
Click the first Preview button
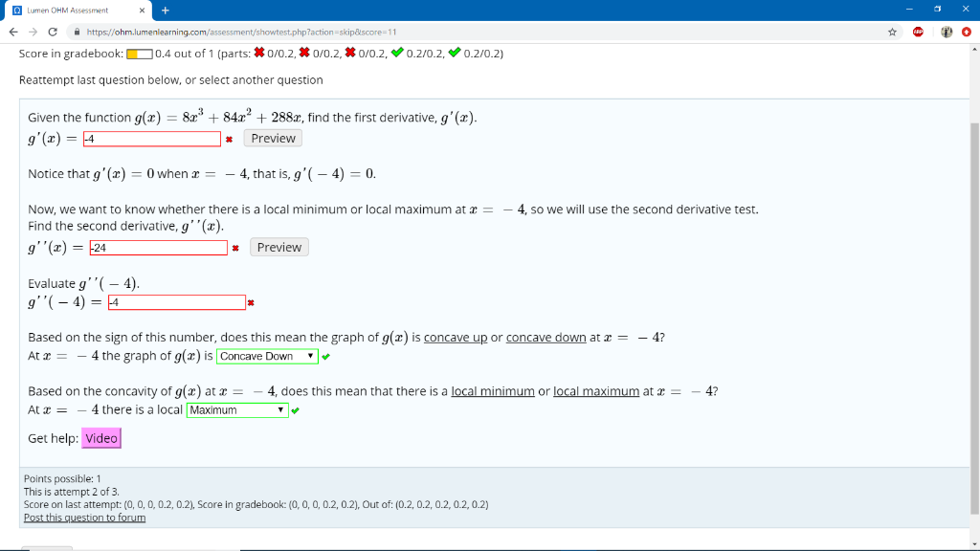coord(273,138)
